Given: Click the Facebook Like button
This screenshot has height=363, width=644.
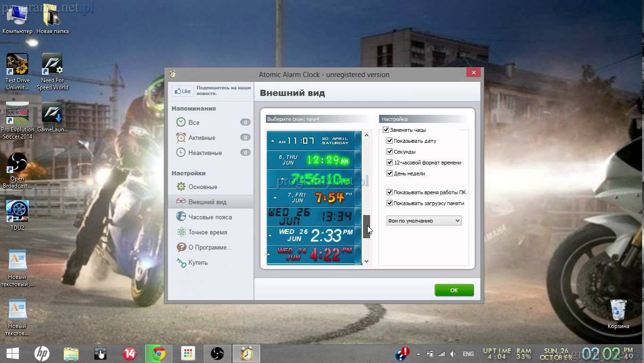Looking at the screenshot, I should click(182, 91).
